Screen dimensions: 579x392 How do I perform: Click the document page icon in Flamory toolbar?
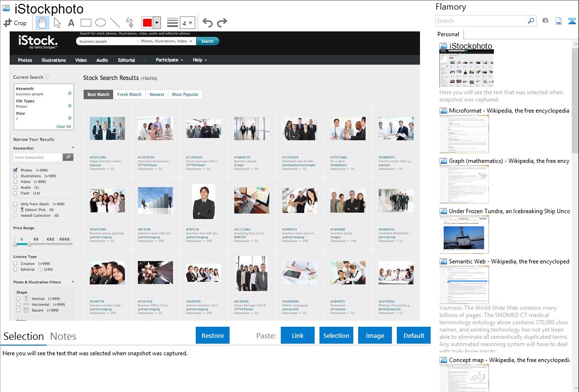[x=559, y=21]
